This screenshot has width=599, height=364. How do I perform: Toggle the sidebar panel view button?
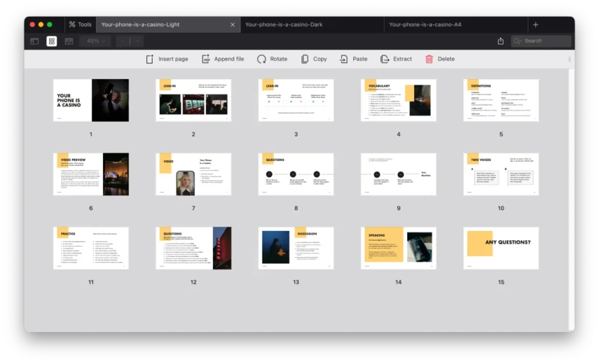(35, 41)
